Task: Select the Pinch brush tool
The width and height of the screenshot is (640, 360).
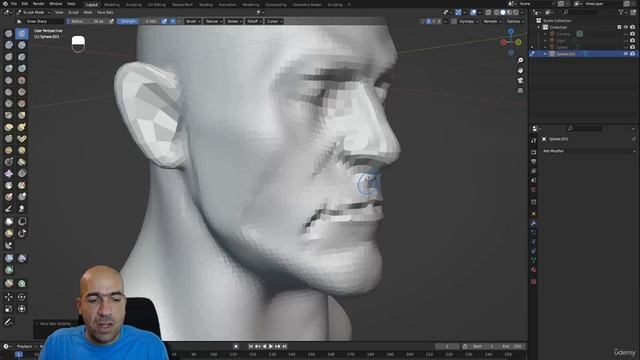Action: click(x=9, y=116)
